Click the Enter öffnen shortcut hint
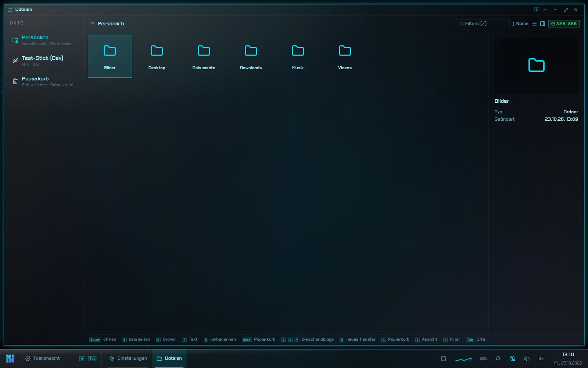Image resolution: width=588 pixels, height=368 pixels. (103, 339)
